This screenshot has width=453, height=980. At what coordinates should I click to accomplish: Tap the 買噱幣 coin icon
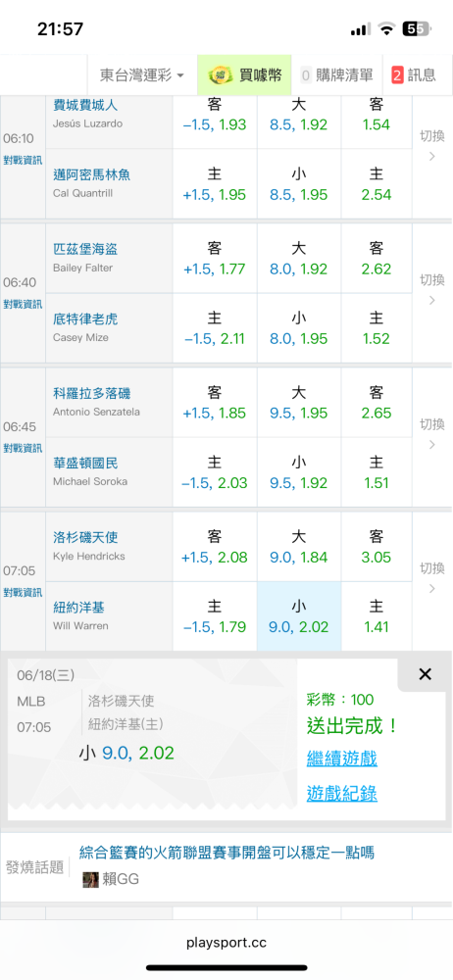(219, 75)
